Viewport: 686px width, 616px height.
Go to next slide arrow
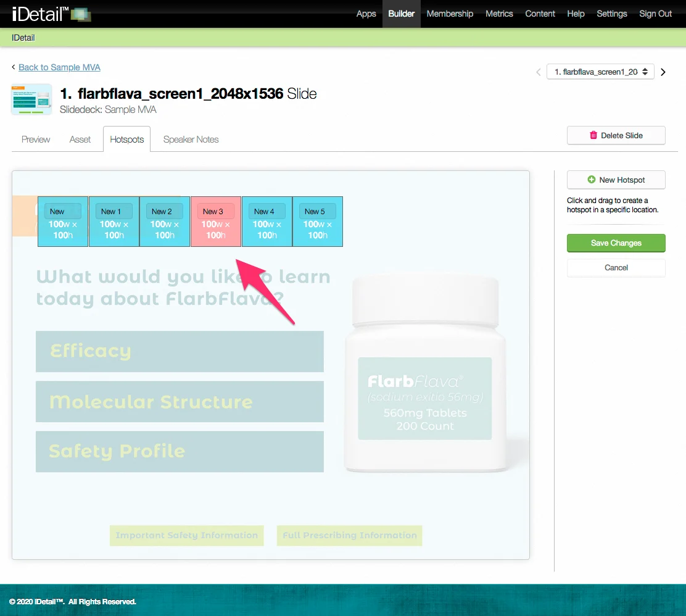point(663,72)
